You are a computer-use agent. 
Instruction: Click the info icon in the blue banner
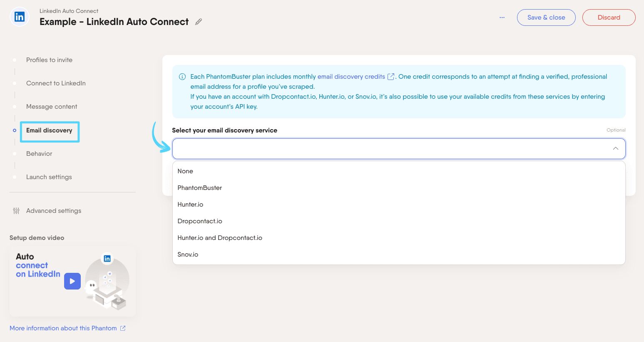point(182,77)
